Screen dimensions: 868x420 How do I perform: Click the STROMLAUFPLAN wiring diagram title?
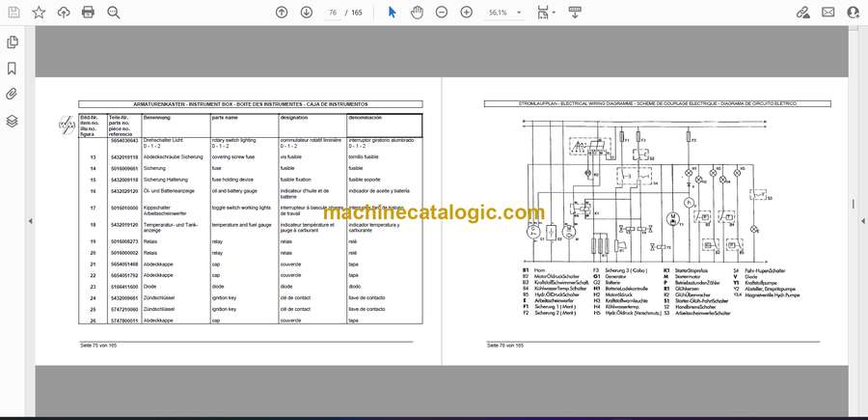[657, 103]
